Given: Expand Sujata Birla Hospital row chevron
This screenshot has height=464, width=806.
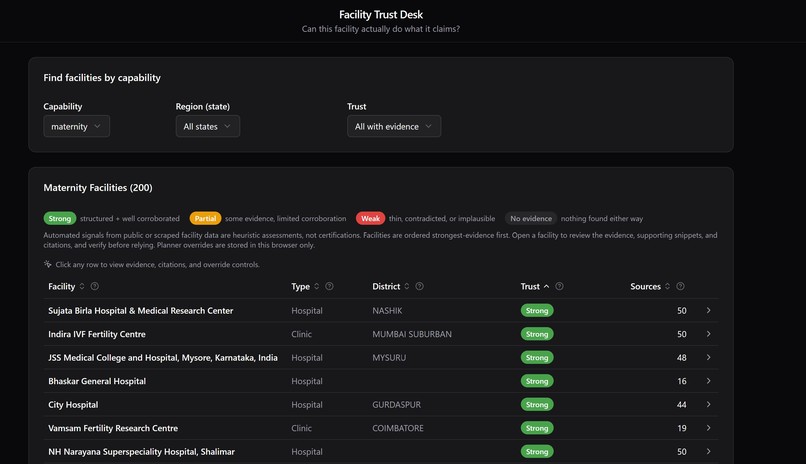Looking at the screenshot, I should coord(708,310).
